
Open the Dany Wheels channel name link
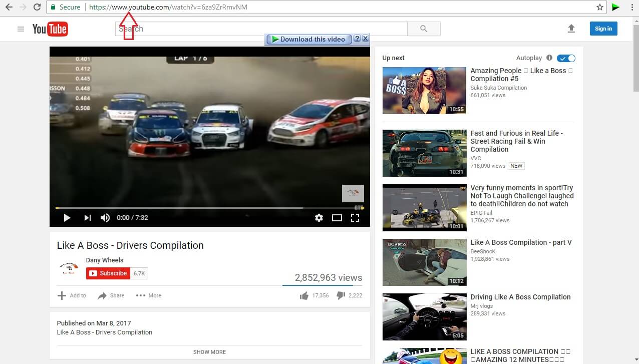(x=105, y=260)
